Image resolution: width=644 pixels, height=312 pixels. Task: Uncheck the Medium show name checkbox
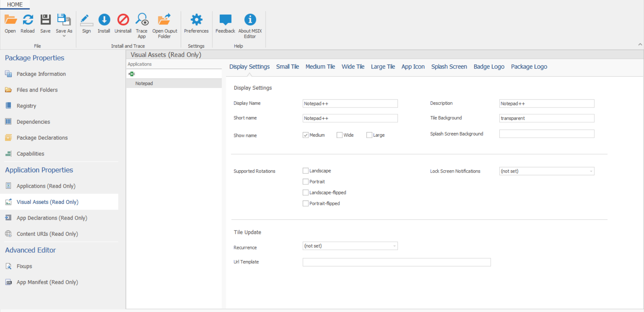pyautogui.click(x=306, y=135)
